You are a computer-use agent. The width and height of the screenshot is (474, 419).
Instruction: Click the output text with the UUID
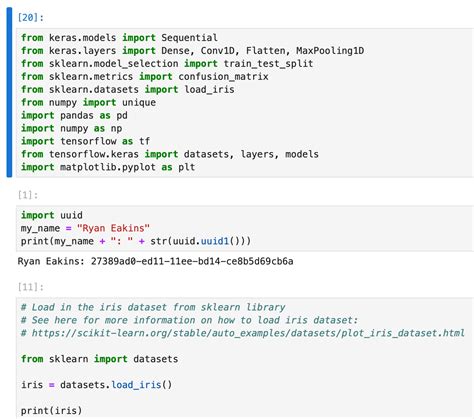click(155, 261)
